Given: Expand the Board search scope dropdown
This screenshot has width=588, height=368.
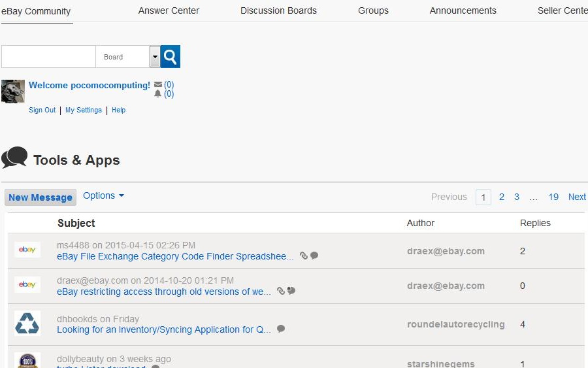Looking at the screenshot, I should [x=155, y=57].
